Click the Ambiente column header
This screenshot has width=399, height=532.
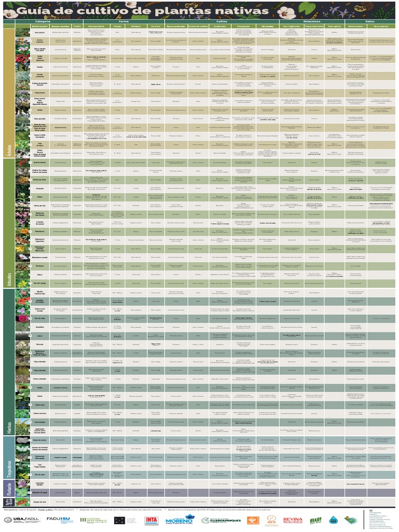[x=136, y=26]
